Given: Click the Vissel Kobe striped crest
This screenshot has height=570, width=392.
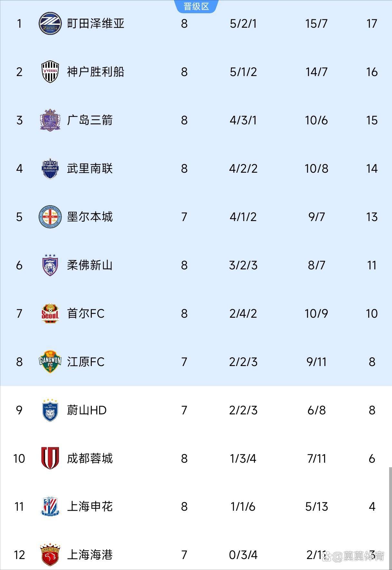Looking at the screenshot, I should pos(50,72).
